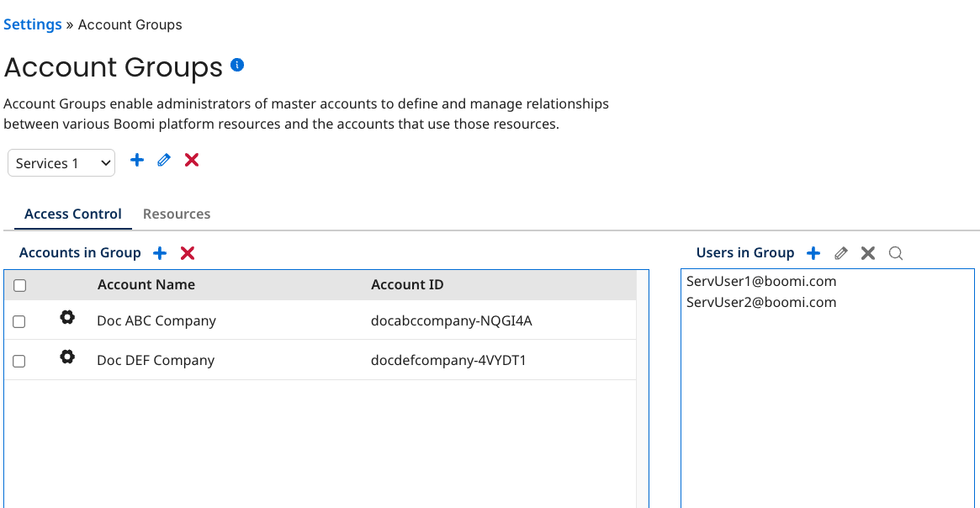Screen dimensions: 980x508
Task: Open the Services 1 group dropdown
Action: pos(61,162)
